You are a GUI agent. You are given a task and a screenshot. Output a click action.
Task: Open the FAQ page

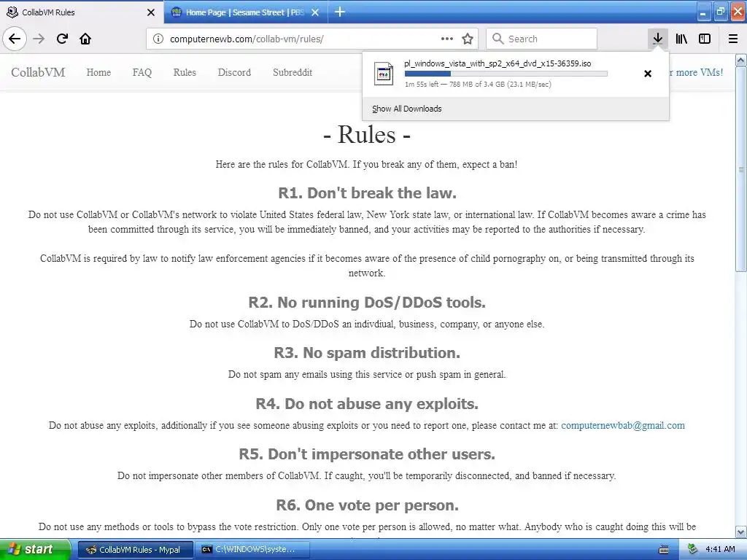[142, 72]
